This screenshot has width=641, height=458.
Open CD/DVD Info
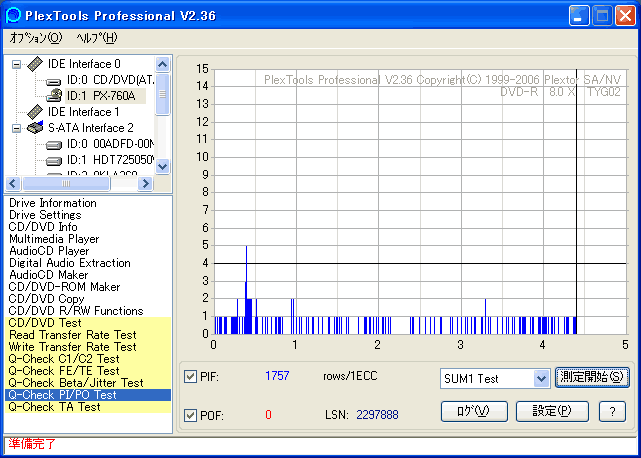coord(43,227)
